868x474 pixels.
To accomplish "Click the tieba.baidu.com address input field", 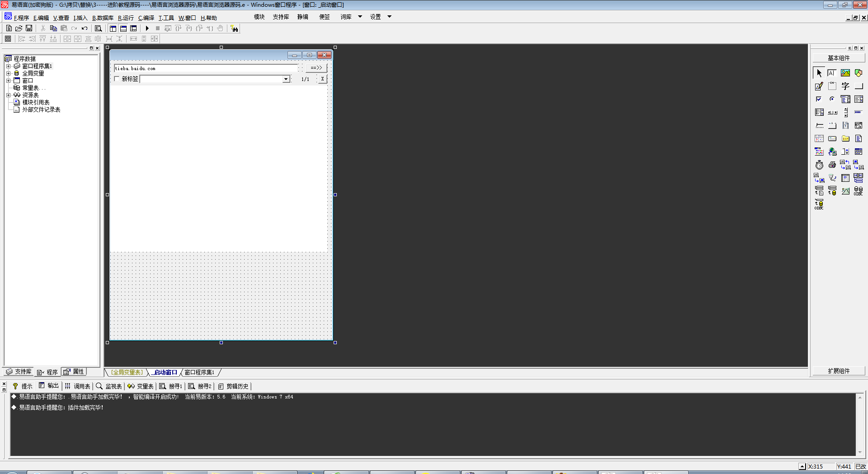I will pos(206,68).
